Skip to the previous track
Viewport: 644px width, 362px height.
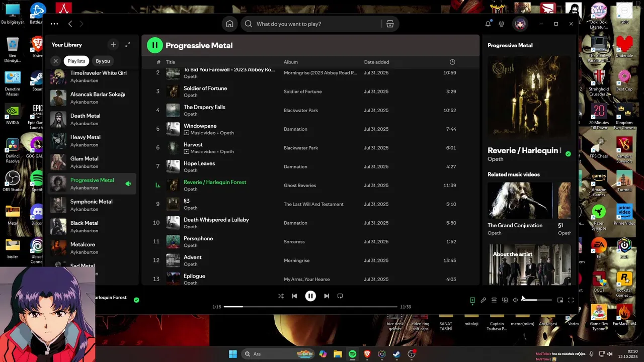[x=294, y=296]
